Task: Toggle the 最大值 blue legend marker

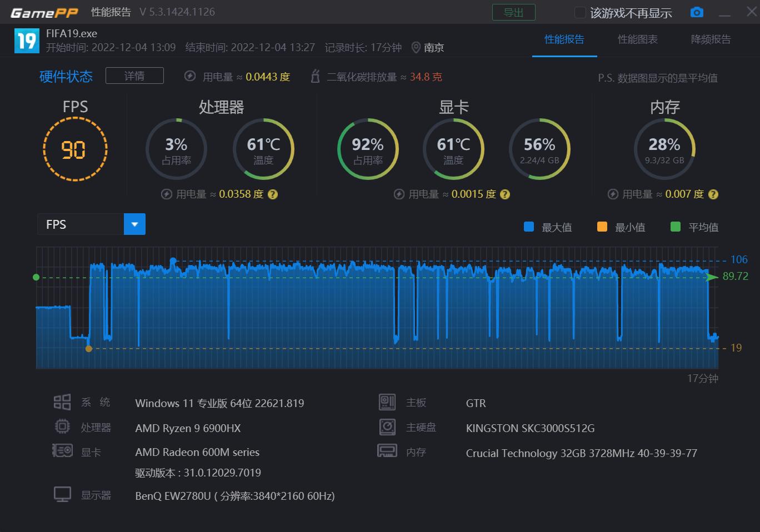Action: [528, 227]
